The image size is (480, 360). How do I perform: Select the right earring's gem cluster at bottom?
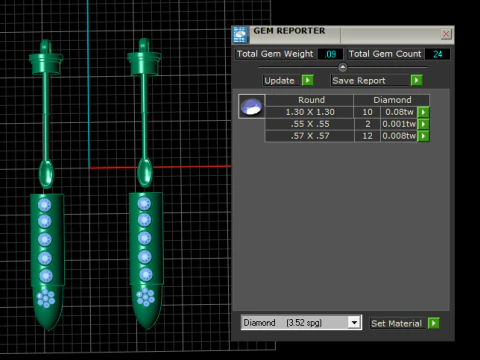[145, 297]
